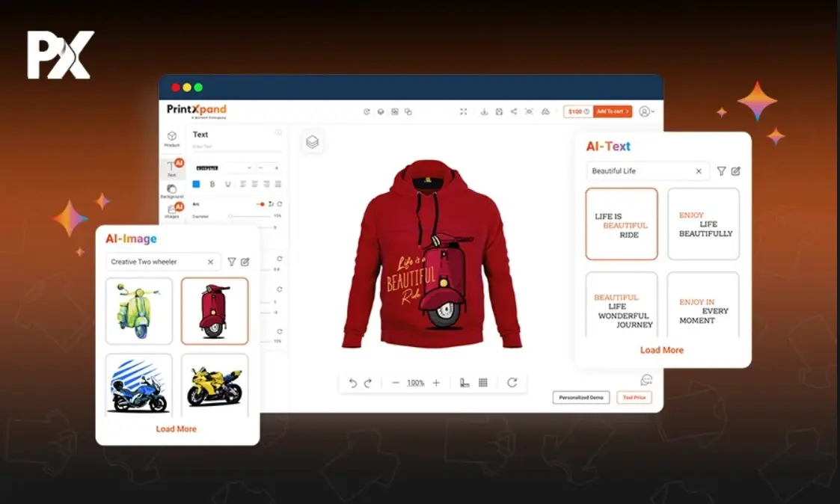Switch to the Text panel header tab
This screenshot has width=840, height=504.
pyautogui.click(x=200, y=135)
